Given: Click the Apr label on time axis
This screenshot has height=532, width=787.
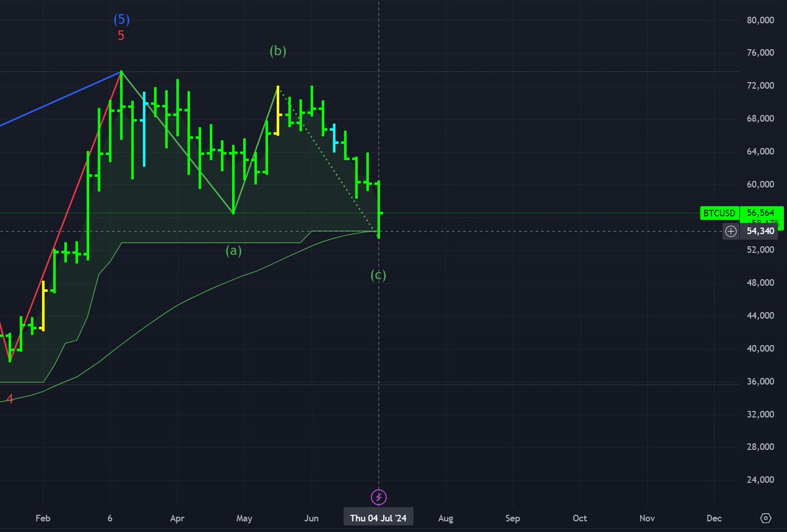Looking at the screenshot, I should (177, 518).
